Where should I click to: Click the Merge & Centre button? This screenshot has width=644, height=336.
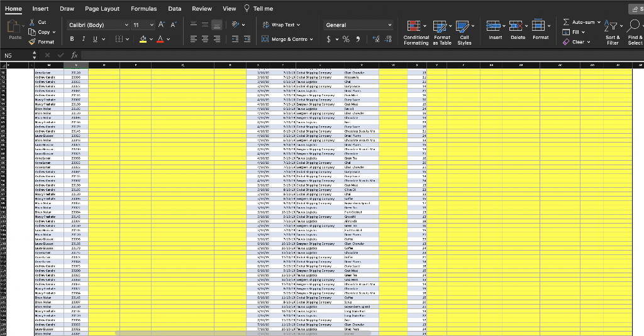285,39
